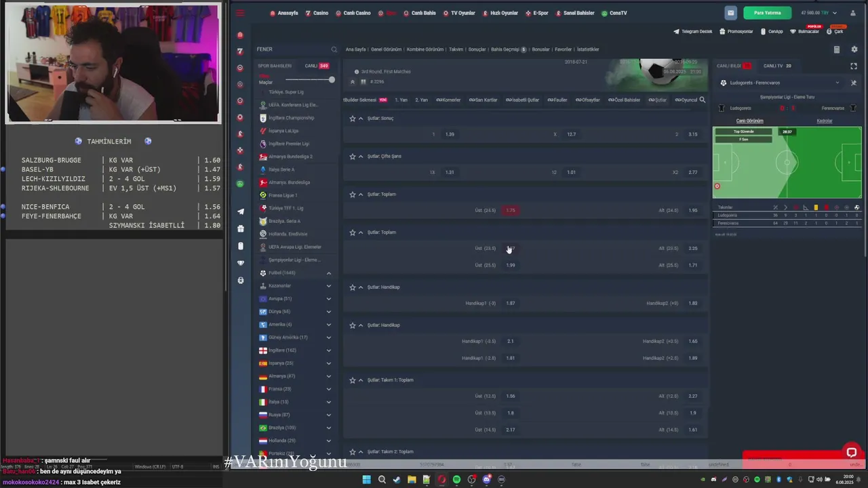
Task: Click the live pitch tracker graphic
Action: 787,163
